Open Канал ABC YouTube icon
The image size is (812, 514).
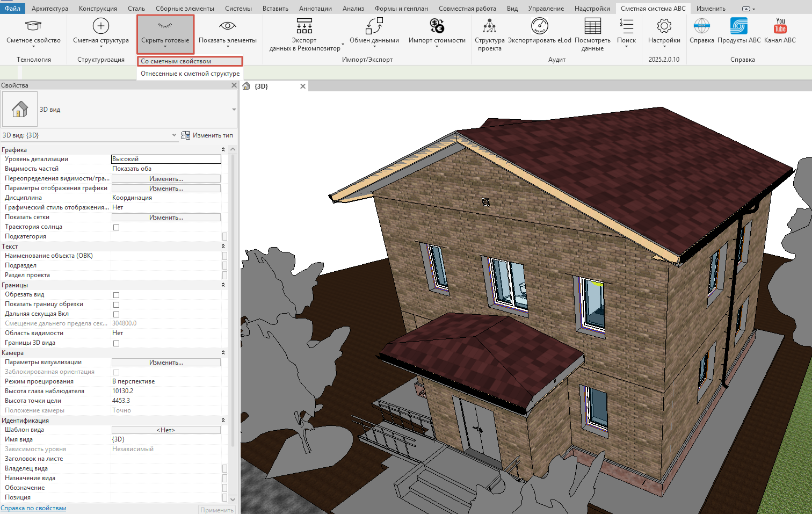point(780,26)
